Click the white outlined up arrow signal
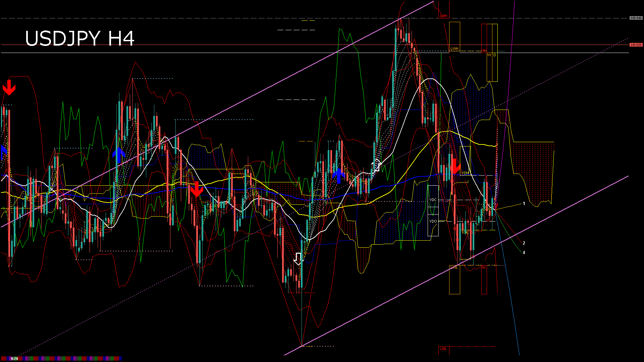This screenshot has width=644, height=362. [x=376, y=166]
